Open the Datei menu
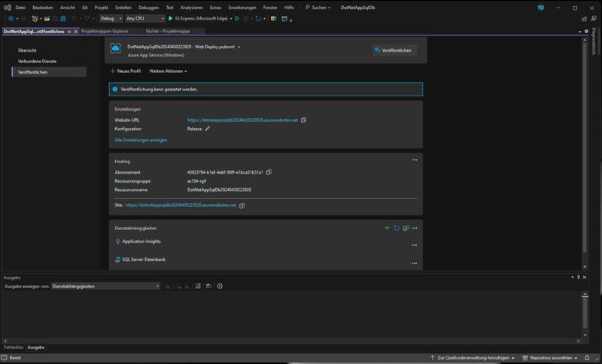602x364 pixels. coord(20,8)
